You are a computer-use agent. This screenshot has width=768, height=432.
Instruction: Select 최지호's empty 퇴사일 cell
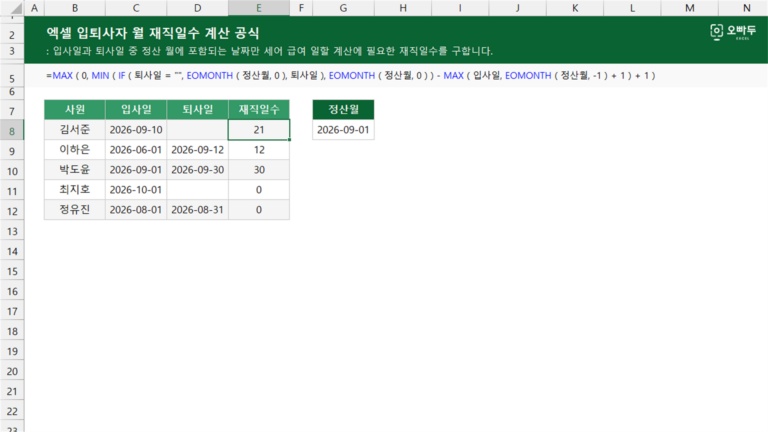197,190
